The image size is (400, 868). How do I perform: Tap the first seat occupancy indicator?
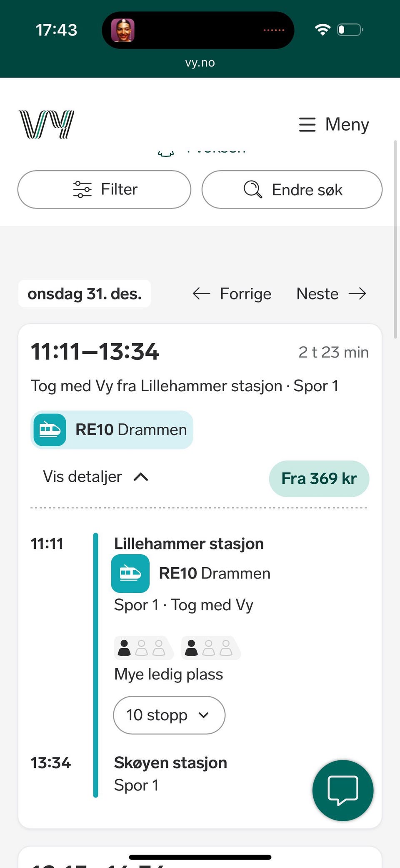point(144,648)
